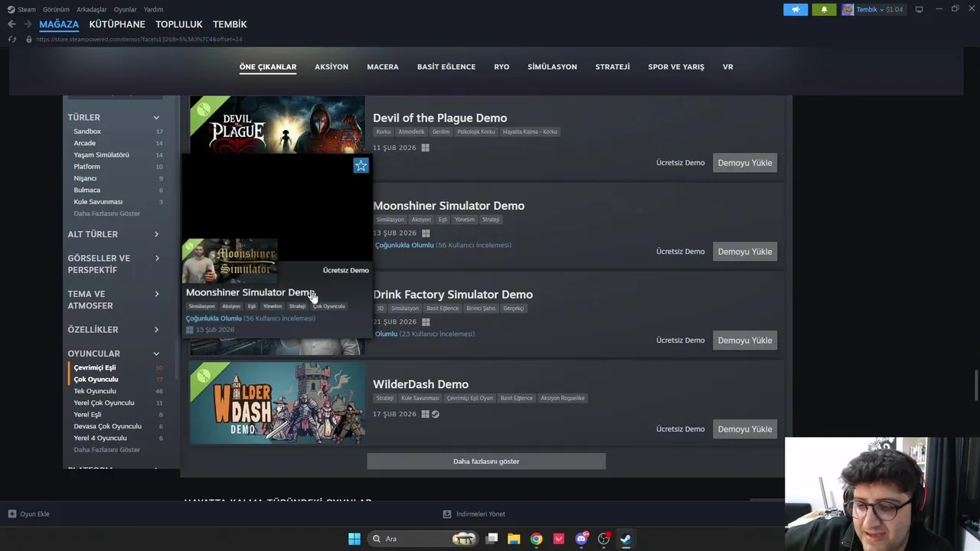Open the Tembik account dropdown
The height and width of the screenshot is (551, 980).
(880, 9)
